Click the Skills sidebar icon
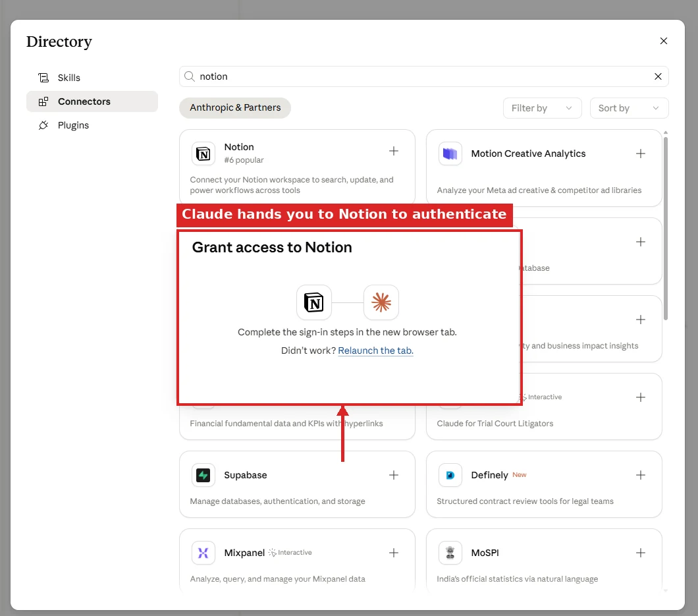Viewport: 698px width, 616px height. [43, 78]
